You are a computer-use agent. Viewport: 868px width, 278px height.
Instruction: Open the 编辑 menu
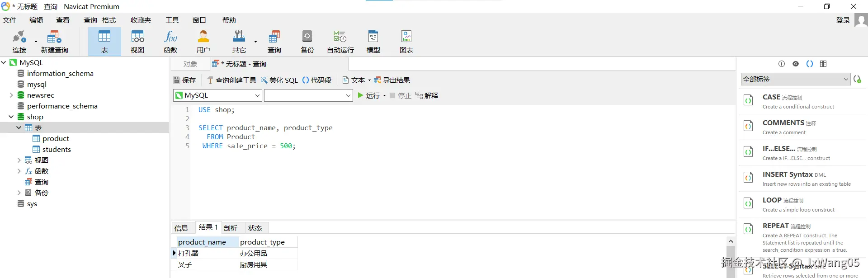(36, 20)
